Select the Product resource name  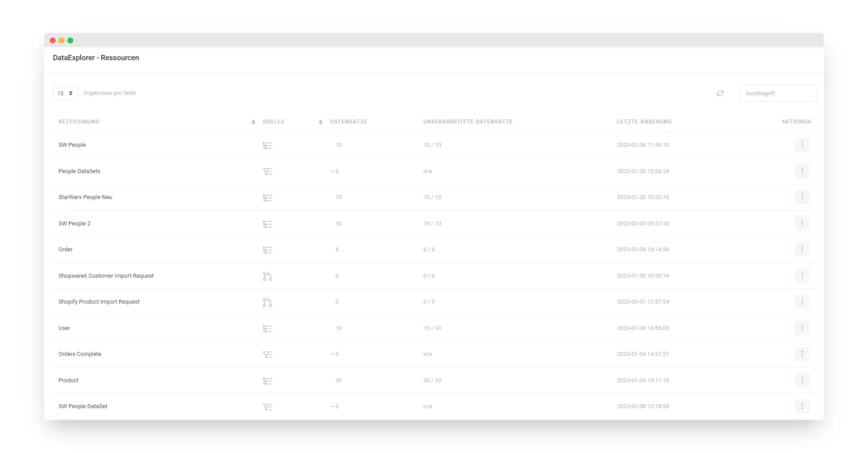pyautogui.click(x=69, y=381)
